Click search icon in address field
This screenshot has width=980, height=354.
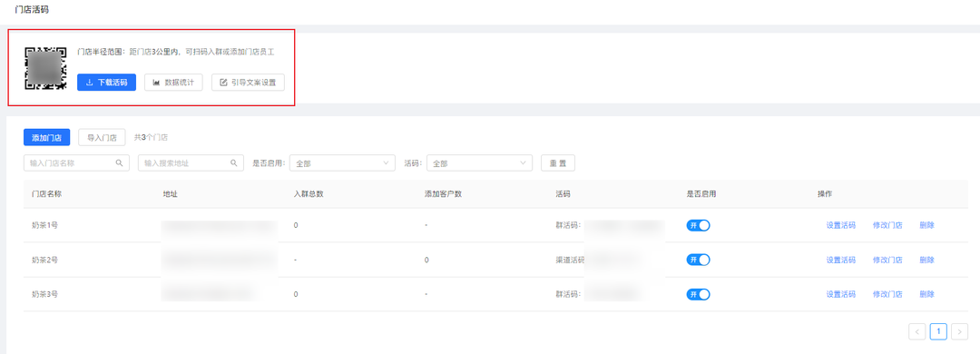pyautogui.click(x=234, y=162)
